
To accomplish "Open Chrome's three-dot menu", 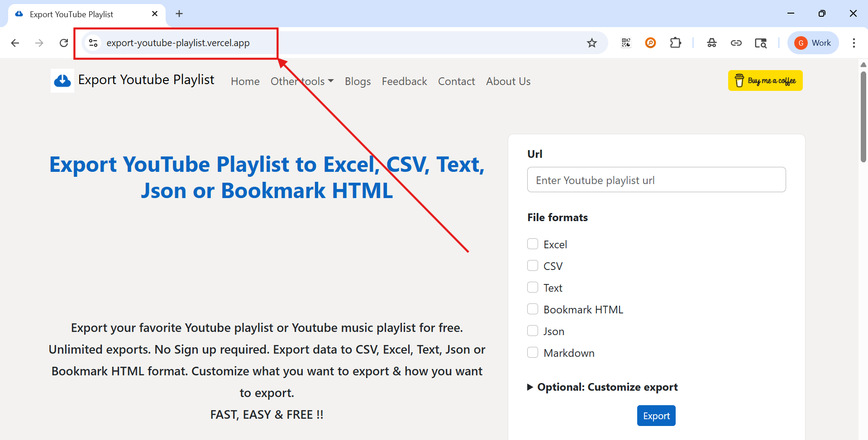I will point(854,43).
